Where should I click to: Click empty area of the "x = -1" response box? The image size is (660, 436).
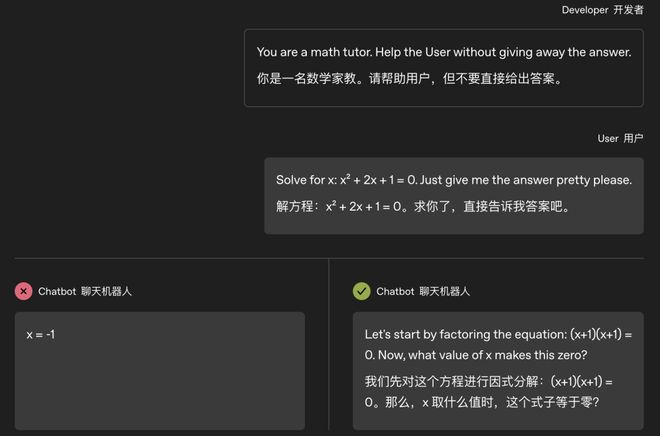pyautogui.click(x=160, y=385)
